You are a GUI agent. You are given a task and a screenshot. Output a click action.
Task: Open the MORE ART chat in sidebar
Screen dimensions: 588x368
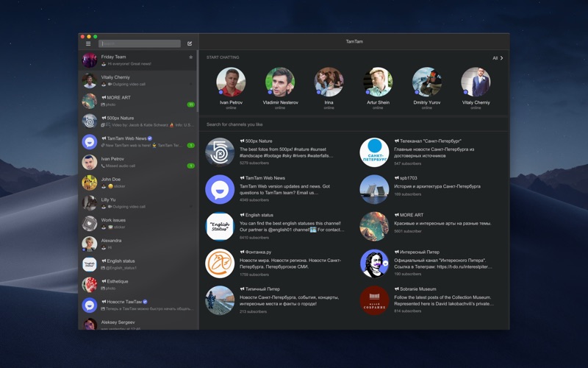pyautogui.click(x=138, y=101)
